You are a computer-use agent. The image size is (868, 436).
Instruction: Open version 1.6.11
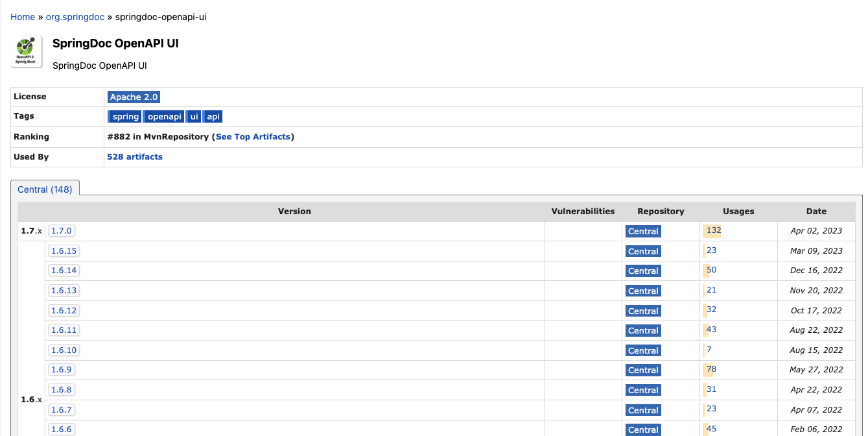(64, 330)
